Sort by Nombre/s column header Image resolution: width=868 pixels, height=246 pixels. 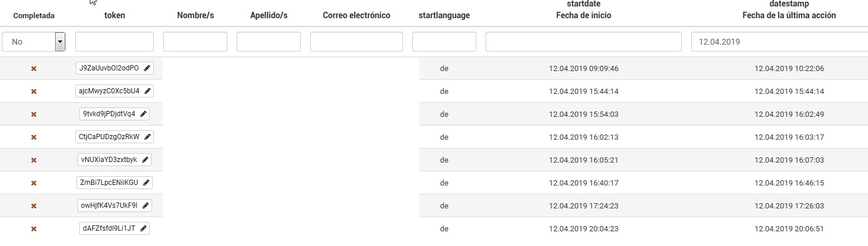(x=195, y=15)
